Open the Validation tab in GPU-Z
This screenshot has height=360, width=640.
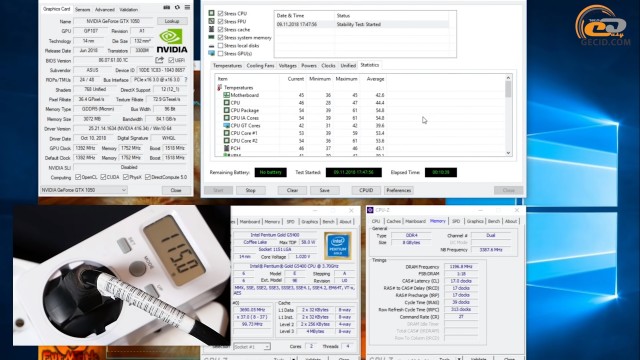click(x=129, y=9)
